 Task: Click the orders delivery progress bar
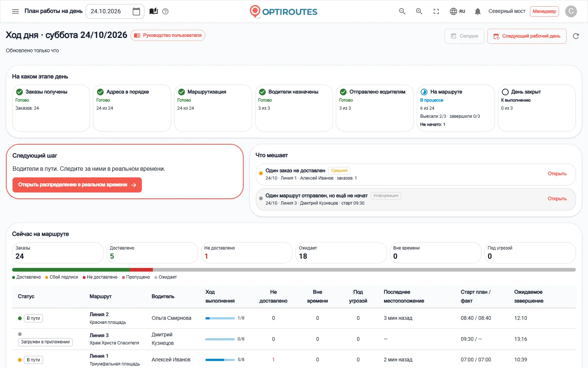(294, 270)
